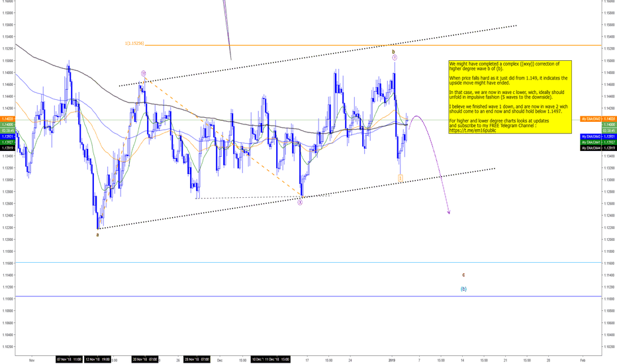Select the circled Y wave marker

pyautogui.click(x=395, y=58)
